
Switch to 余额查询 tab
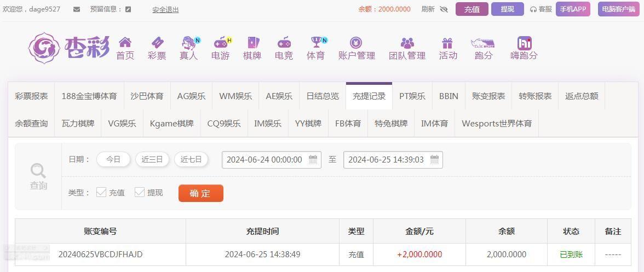[31, 124]
